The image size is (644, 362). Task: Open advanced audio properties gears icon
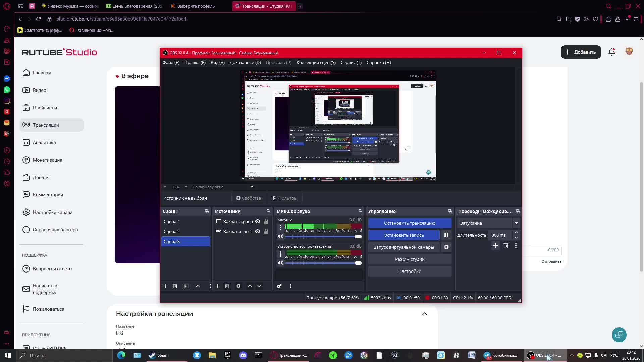[x=279, y=286]
